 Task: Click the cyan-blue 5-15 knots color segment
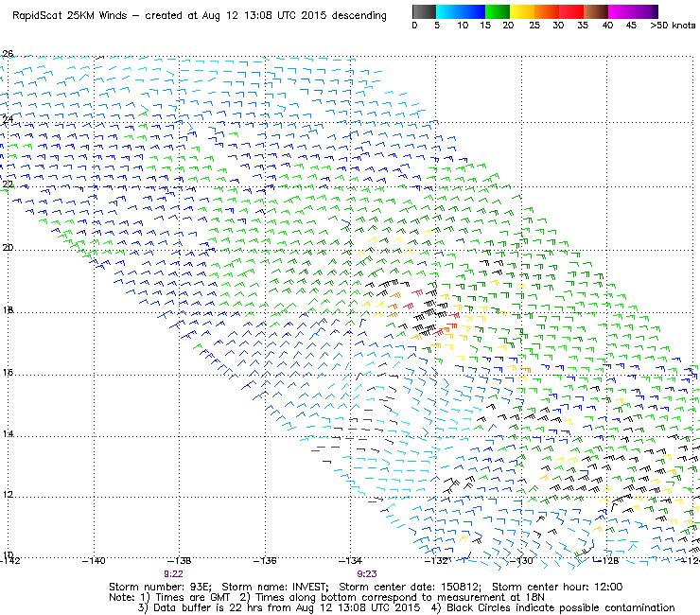[x=461, y=11]
